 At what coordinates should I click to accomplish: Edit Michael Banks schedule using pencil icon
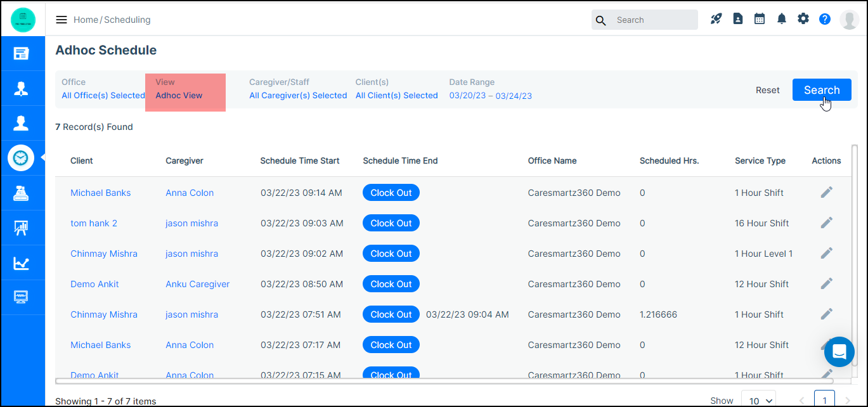(826, 191)
